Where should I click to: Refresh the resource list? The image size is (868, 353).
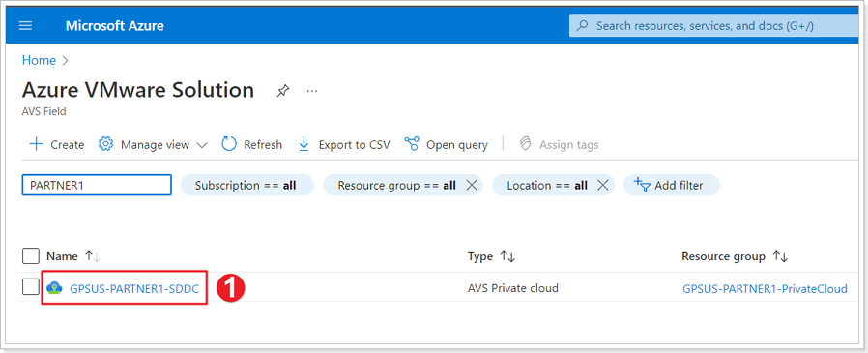pyautogui.click(x=252, y=145)
